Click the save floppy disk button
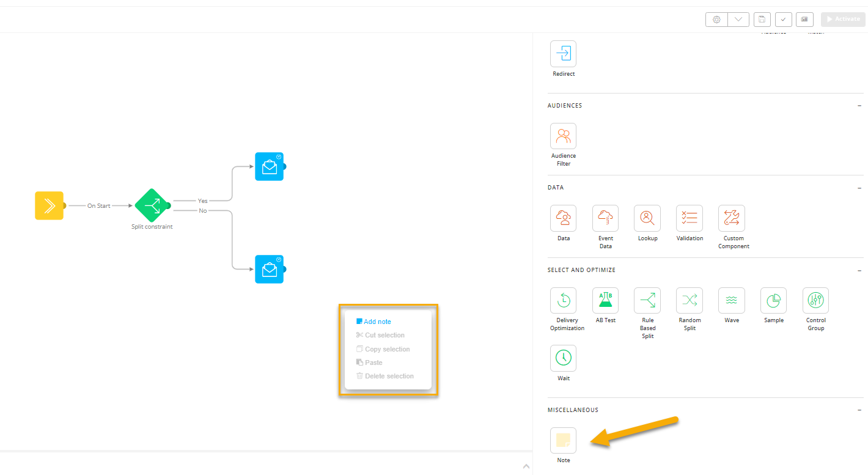Image resolution: width=868 pixels, height=475 pixels. click(x=762, y=20)
